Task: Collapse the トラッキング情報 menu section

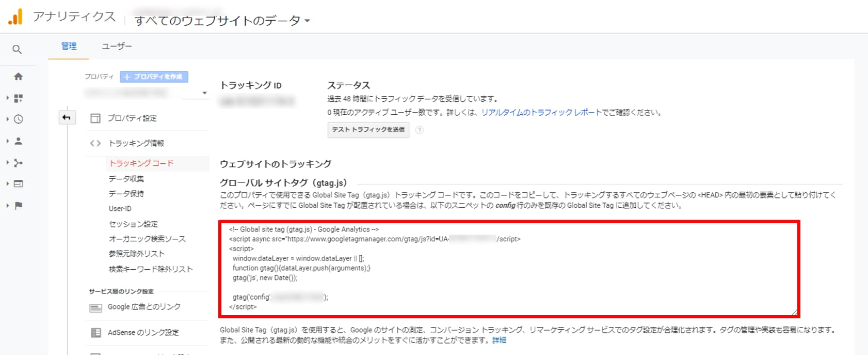Action: (x=136, y=143)
